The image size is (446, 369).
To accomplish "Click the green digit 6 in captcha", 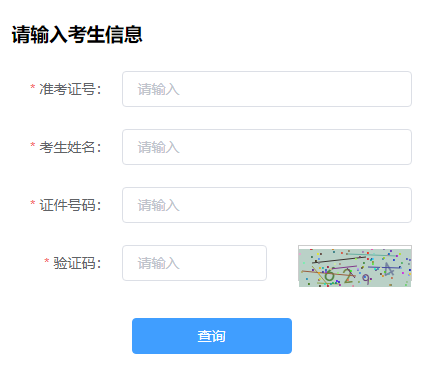I will pyautogui.click(x=329, y=275).
